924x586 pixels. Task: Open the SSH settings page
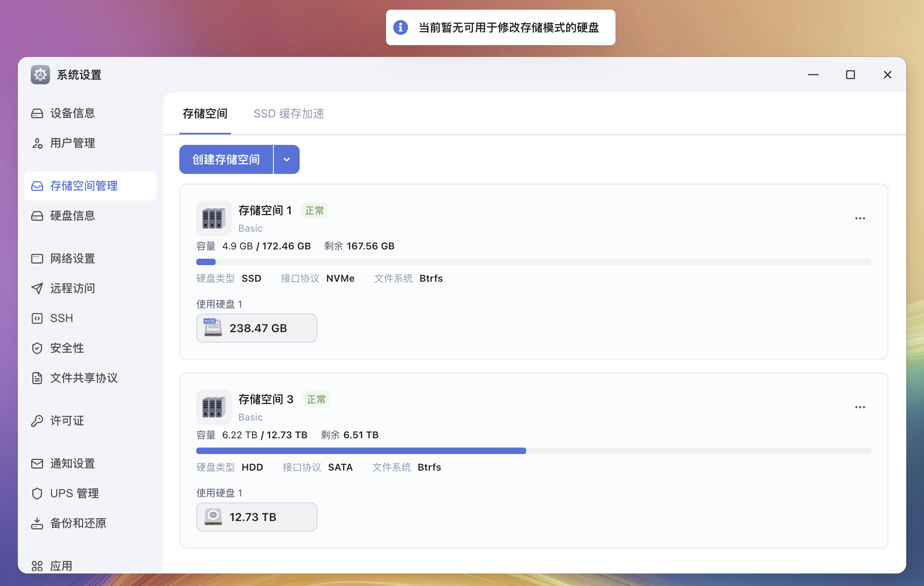pyautogui.click(x=61, y=318)
